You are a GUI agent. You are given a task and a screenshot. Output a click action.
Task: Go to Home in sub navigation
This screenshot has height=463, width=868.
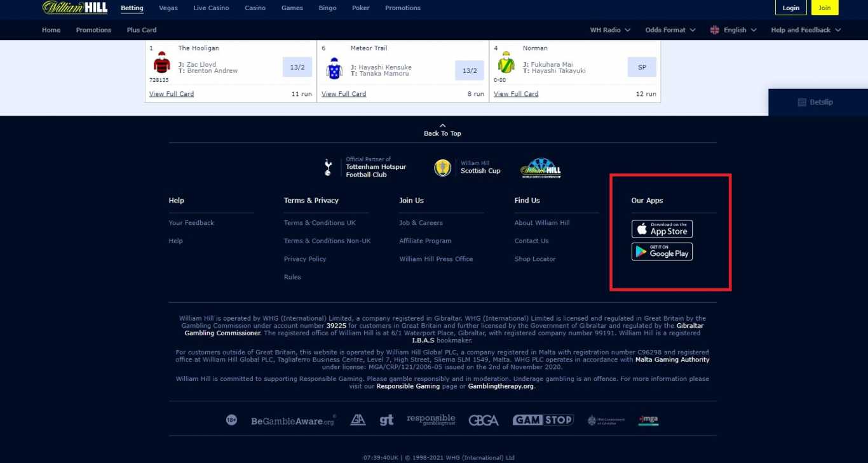coord(51,30)
